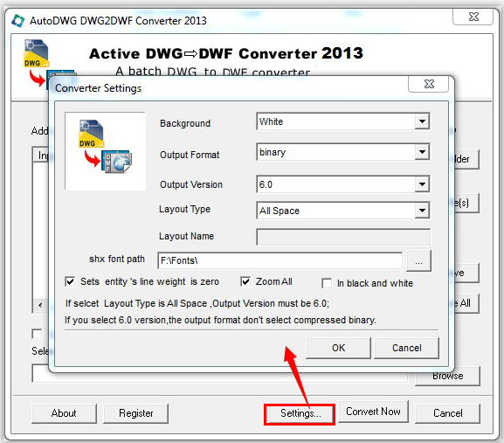This screenshot has height=443, width=504.
Task: Browse for shx font path with ... button
Action: (x=418, y=260)
